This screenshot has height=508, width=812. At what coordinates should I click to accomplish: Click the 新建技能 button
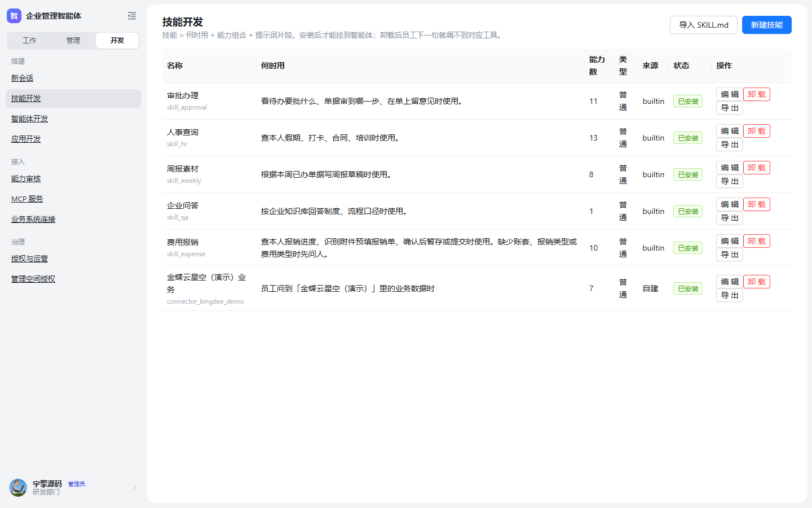pyautogui.click(x=767, y=25)
